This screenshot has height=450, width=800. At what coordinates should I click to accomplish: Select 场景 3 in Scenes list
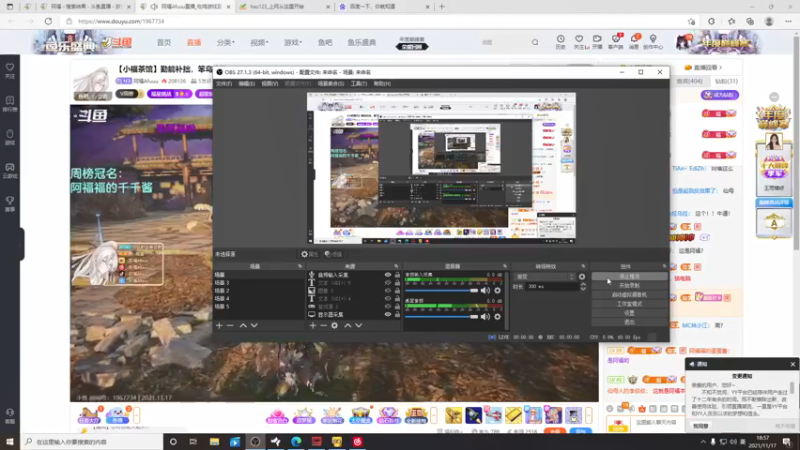click(x=259, y=283)
